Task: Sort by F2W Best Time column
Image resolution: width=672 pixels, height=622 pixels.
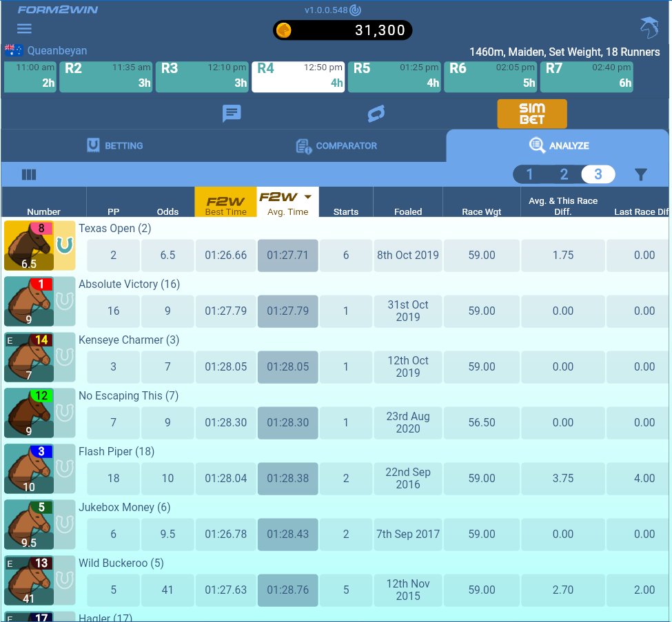Action: pos(226,203)
